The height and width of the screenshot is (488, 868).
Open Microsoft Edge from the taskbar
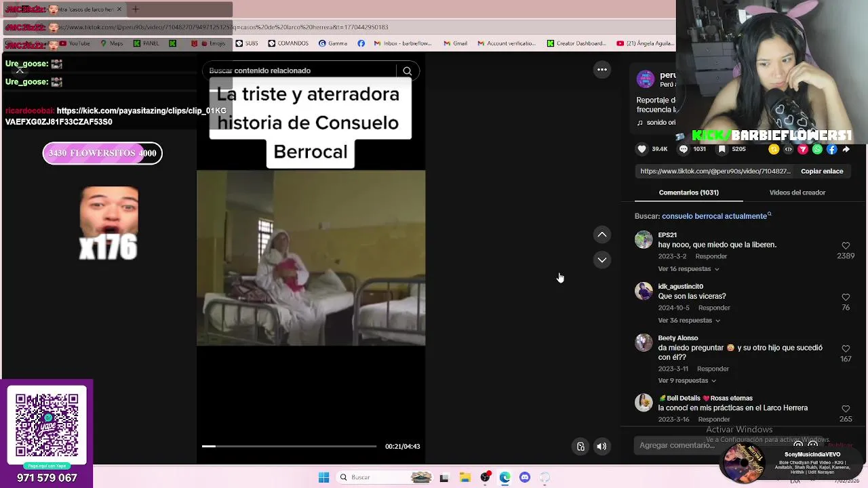coord(505,477)
